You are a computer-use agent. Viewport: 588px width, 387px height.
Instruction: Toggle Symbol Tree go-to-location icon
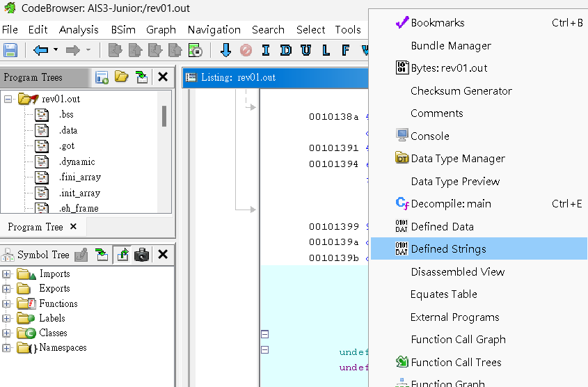122,255
